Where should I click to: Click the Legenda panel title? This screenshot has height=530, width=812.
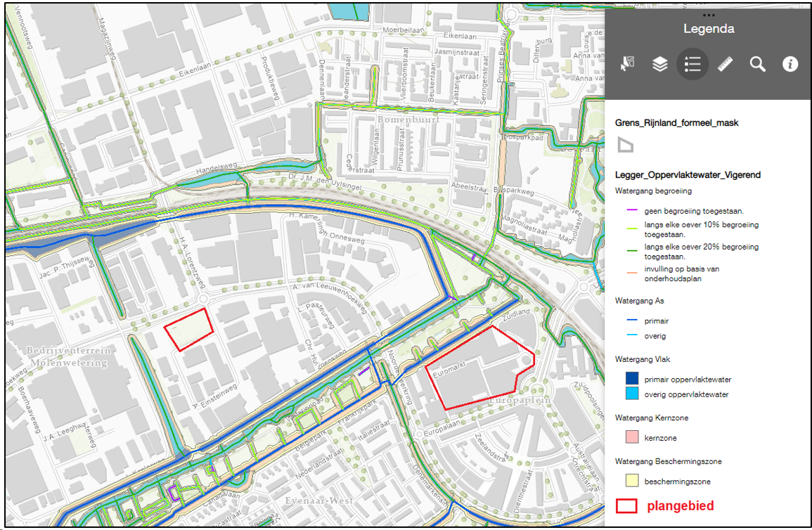[x=709, y=30]
